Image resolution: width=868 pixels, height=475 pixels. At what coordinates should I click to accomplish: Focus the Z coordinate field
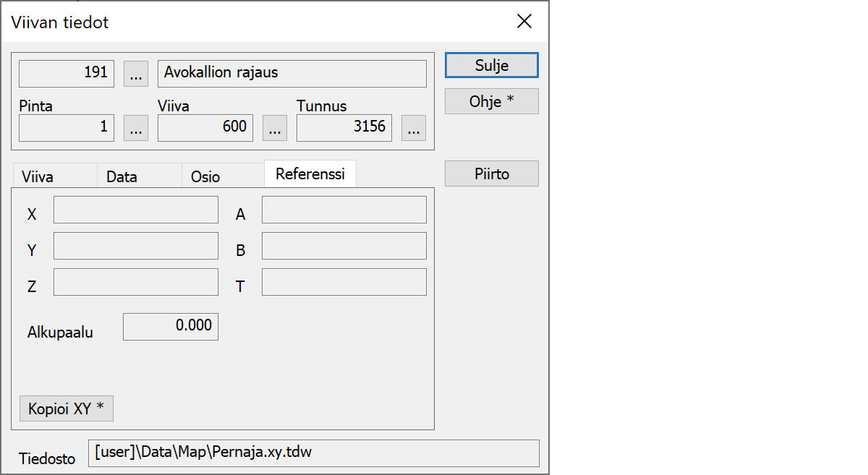click(136, 282)
